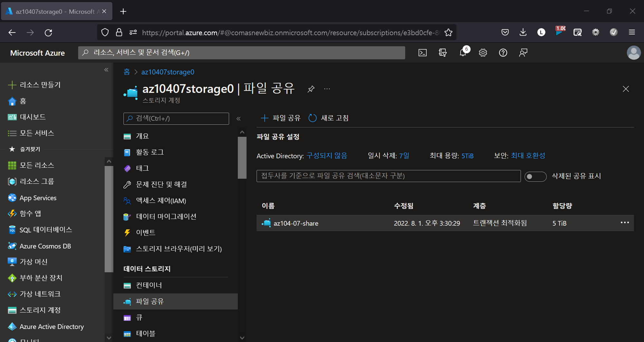Open 모든 서비스 list
This screenshot has height=342, width=644.
coord(31,133)
